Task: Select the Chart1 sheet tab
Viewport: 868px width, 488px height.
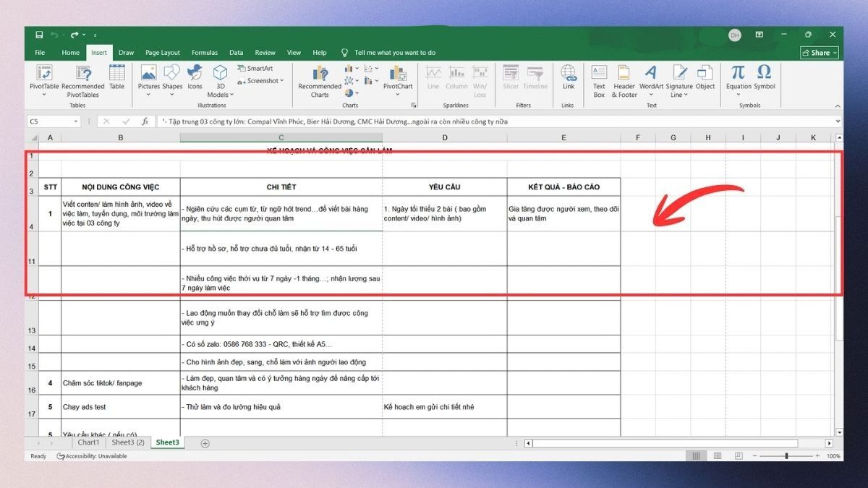Action: click(88, 442)
